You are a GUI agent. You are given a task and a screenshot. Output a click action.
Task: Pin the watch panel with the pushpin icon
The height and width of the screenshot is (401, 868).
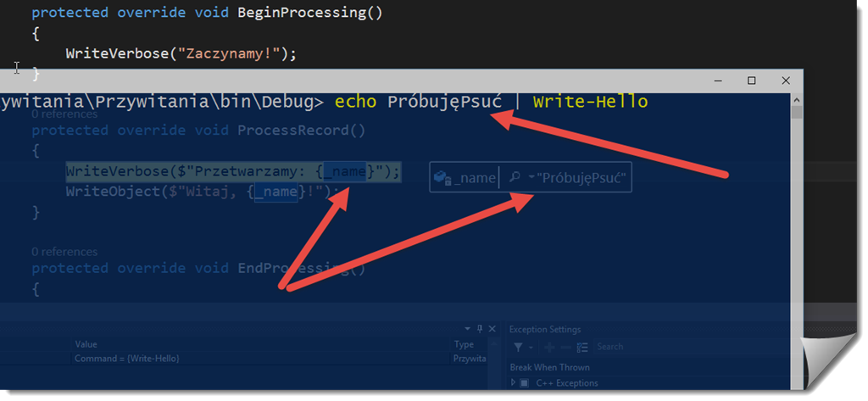479,329
